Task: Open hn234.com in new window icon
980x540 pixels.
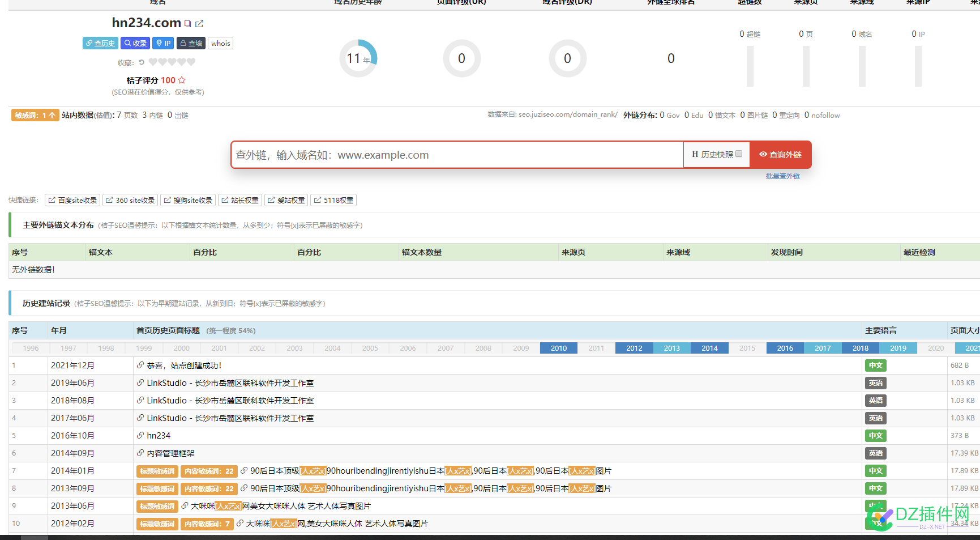Action: (199, 24)
